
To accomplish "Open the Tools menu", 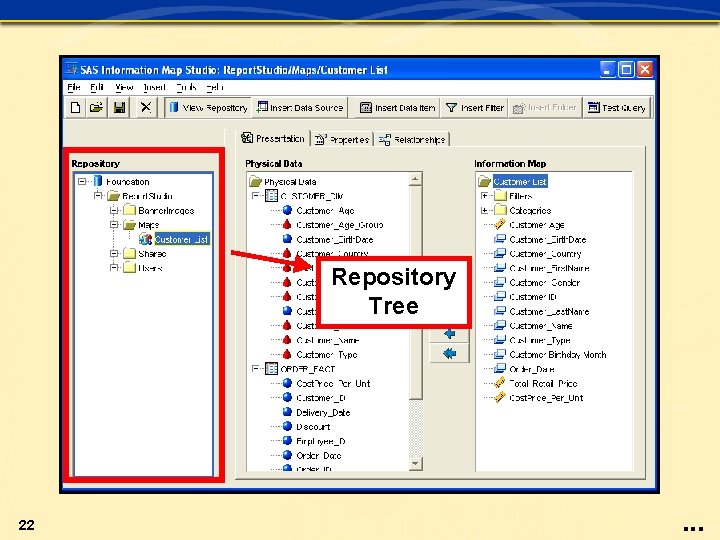I will point(186,87).
